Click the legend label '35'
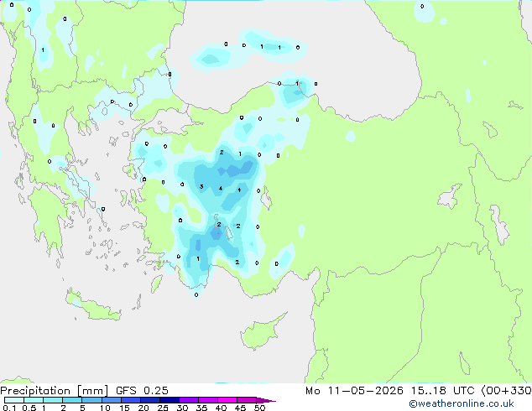 (x=201, y=408)
